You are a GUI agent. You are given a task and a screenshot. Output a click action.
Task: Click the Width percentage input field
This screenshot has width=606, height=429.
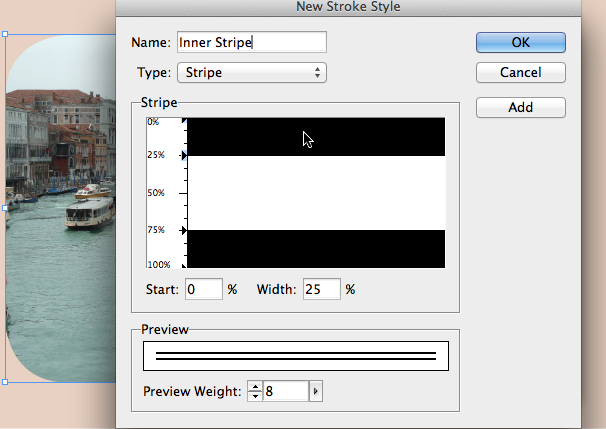(x=322, y=289)
